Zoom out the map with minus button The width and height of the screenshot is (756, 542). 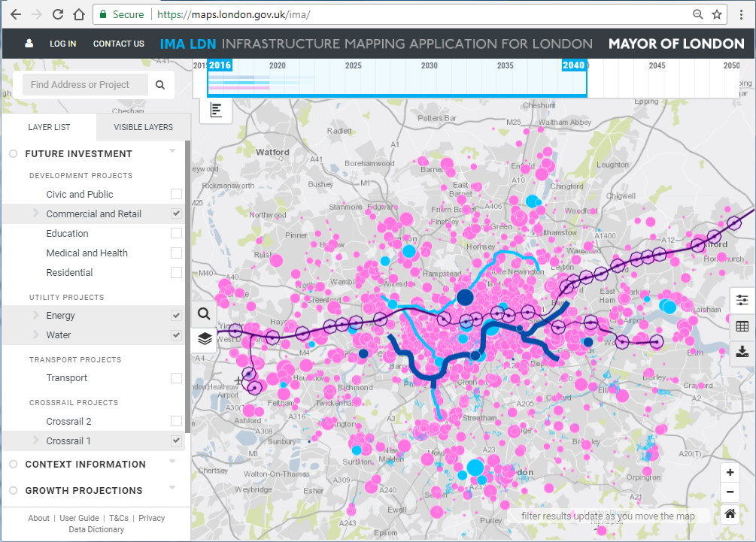pos(730,493)
